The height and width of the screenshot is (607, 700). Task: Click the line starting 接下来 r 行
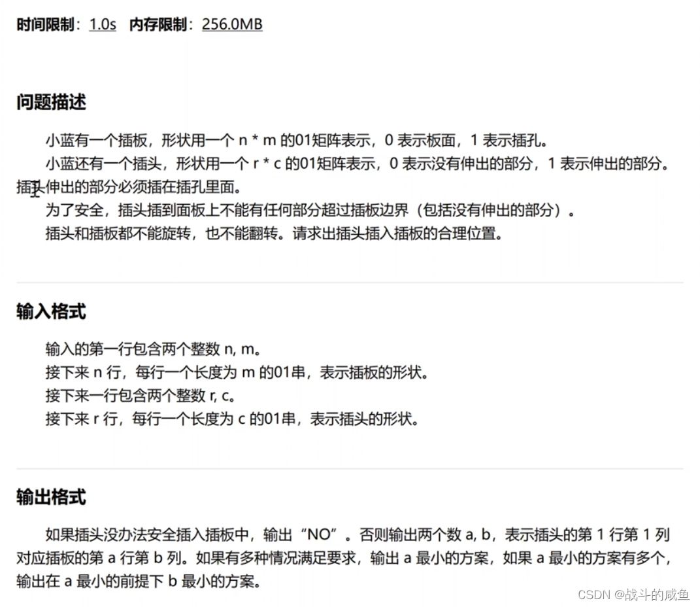tap(232, 419)
